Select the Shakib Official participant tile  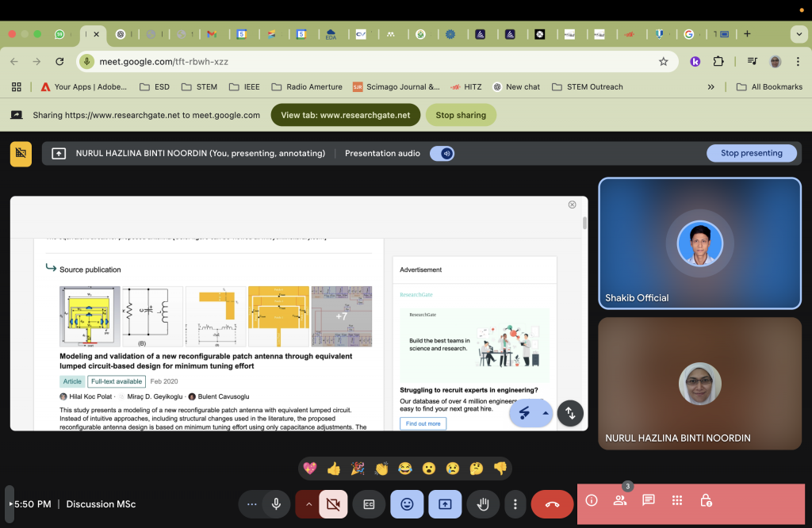[699, 243]
